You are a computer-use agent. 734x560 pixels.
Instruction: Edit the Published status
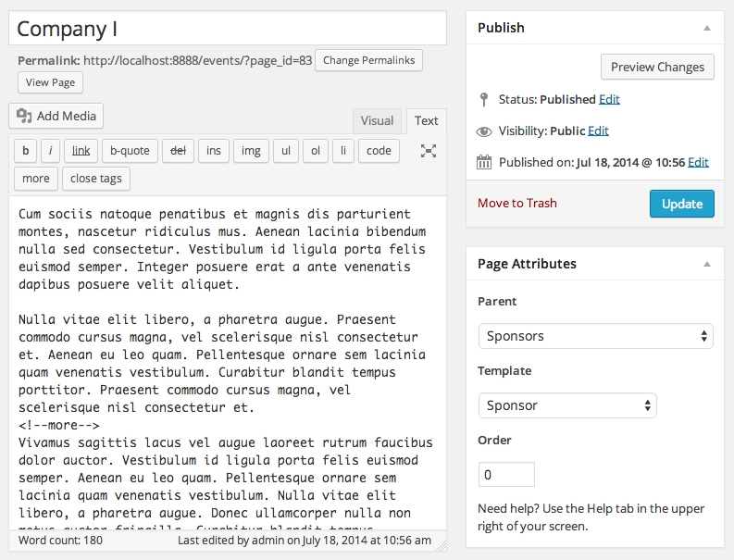(x=609, y=99)
